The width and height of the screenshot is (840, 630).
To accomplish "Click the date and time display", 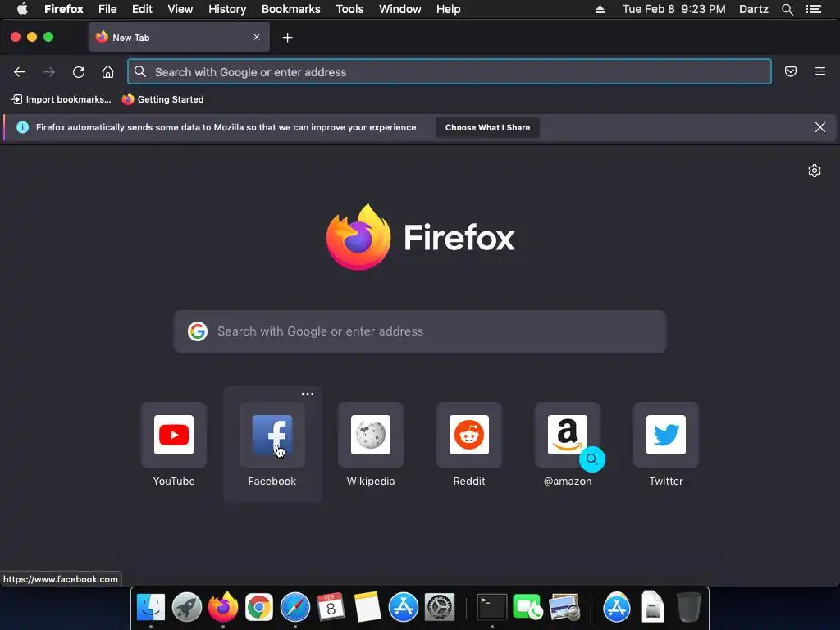I will pyautogui.click(x=674, y=9).
